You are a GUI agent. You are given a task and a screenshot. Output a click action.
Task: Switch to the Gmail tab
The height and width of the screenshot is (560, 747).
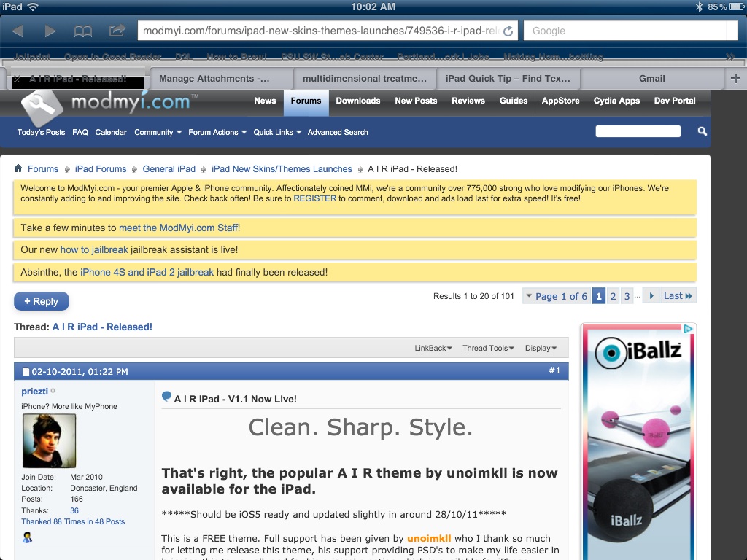tap(651, 79)
